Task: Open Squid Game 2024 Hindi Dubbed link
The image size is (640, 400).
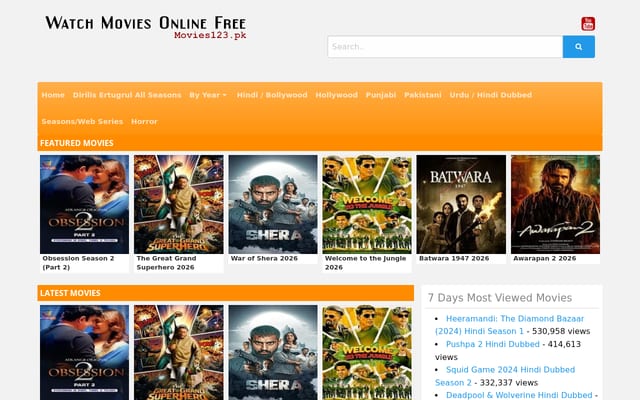Action: tap(505, 376)
